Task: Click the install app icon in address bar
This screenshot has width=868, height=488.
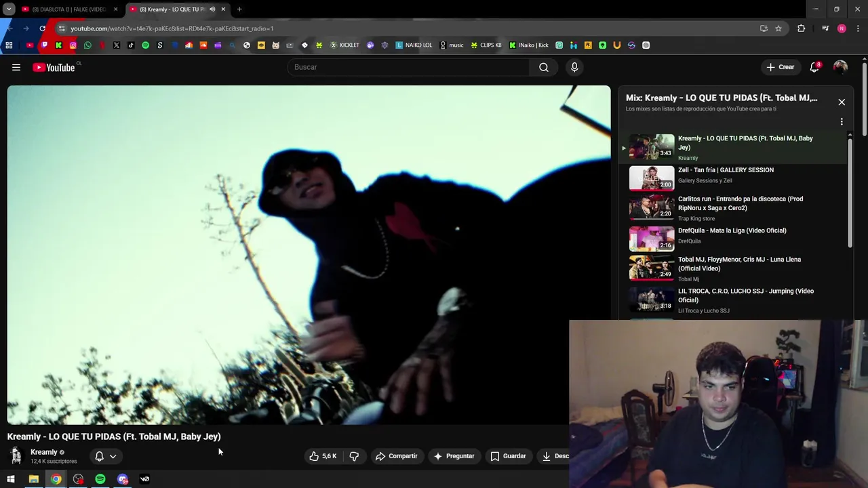Action: coord(764,28)
